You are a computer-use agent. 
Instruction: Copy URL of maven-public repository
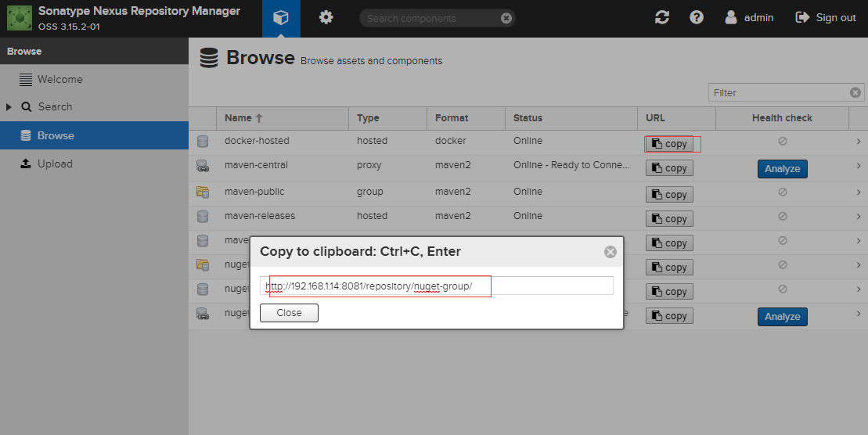click(x=669, y=195)
